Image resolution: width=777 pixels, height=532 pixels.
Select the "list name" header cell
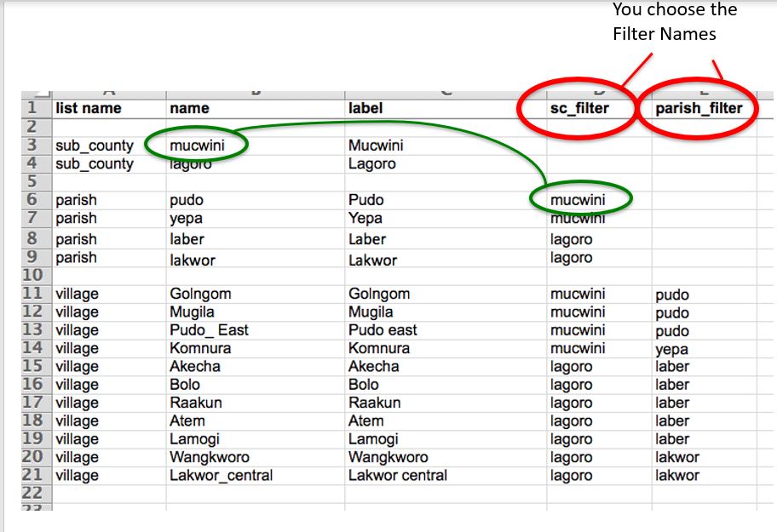point(89,108)
